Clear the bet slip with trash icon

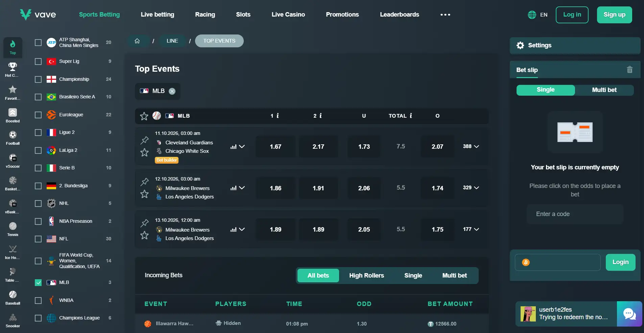coord(629,70)
